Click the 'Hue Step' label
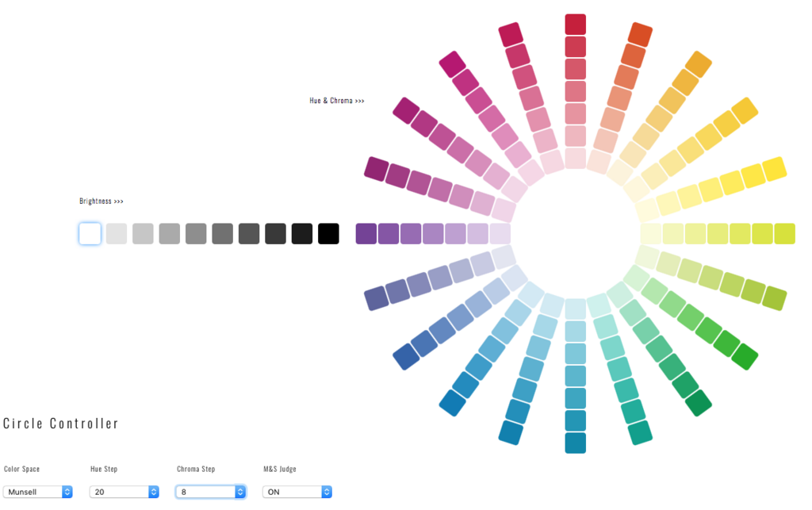The width and height of the screenshot is (812, 510). click(x=104, y=469)
